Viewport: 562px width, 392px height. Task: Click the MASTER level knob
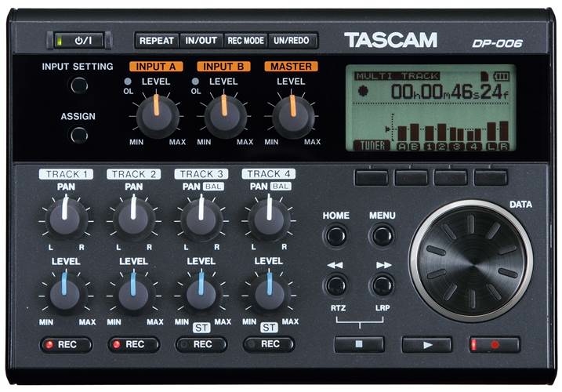click(x=292, y=116)
